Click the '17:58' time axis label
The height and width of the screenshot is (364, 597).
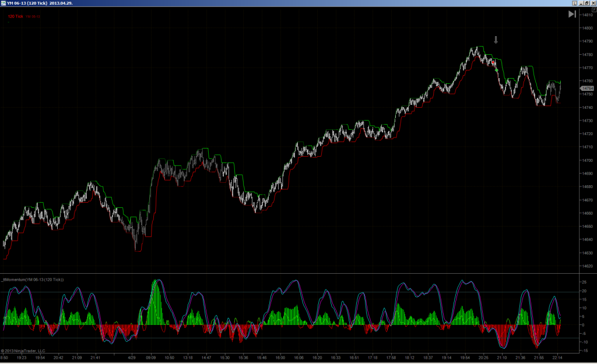click(x=391, y=358)
